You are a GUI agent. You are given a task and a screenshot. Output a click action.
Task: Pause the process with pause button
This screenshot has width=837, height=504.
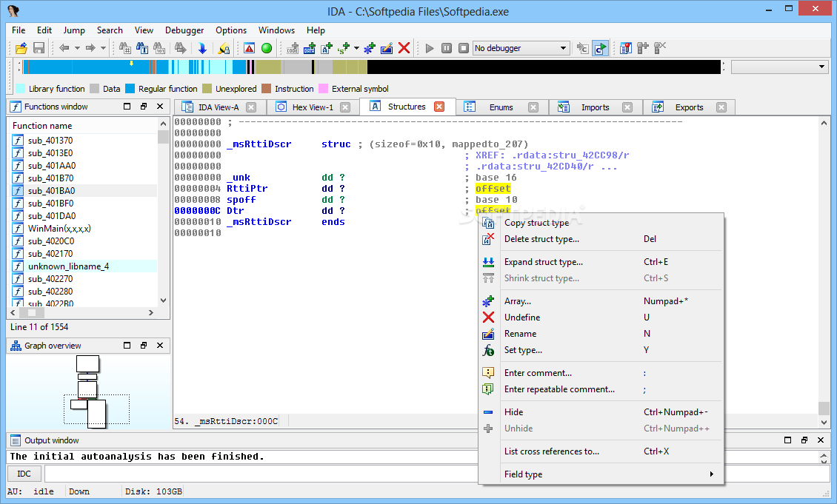pyautogui.click(x=447, y=48)
